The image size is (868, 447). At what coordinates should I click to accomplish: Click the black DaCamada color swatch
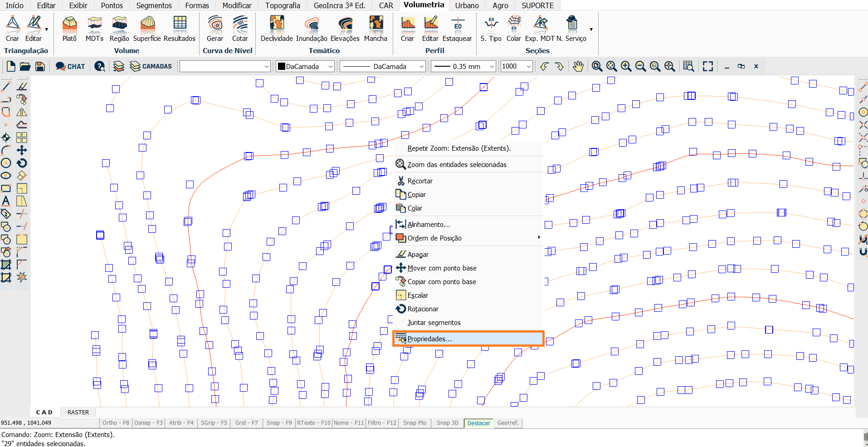[x=282, y=66]
